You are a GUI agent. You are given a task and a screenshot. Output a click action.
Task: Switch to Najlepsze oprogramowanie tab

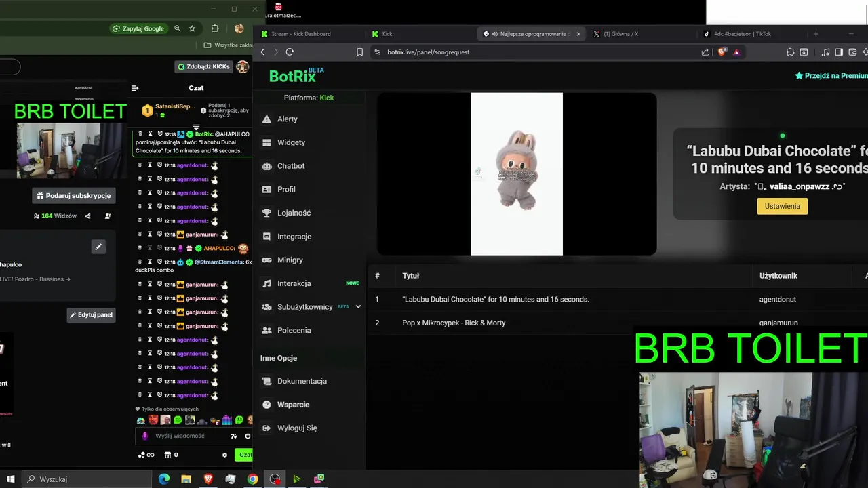(531, 34)
